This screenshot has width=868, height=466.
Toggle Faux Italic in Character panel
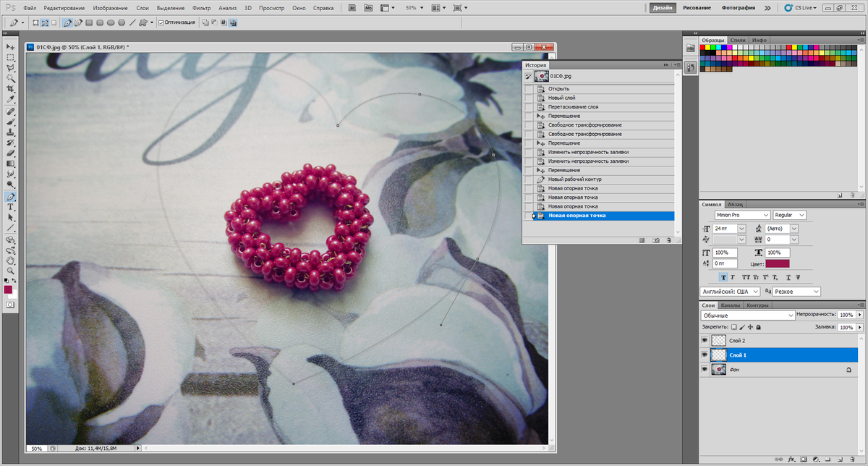coord(733,277)
